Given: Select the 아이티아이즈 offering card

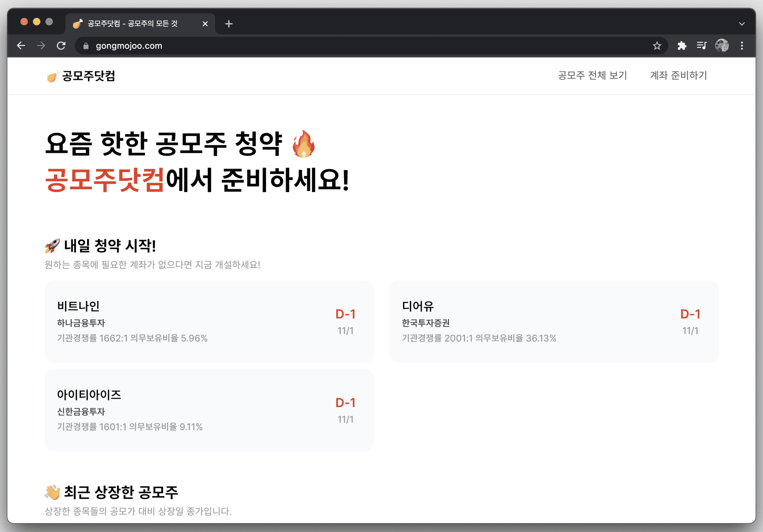Looking at the screenshot, I should click(x=209, y=410).
